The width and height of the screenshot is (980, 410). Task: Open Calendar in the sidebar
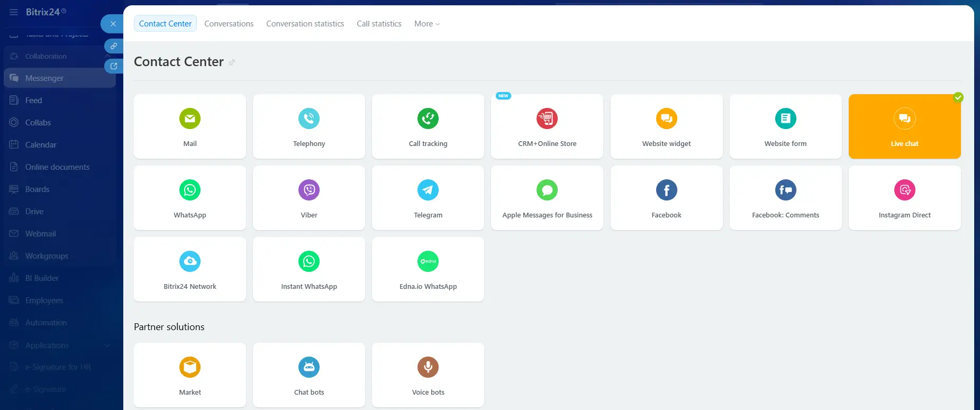(59, 144)
